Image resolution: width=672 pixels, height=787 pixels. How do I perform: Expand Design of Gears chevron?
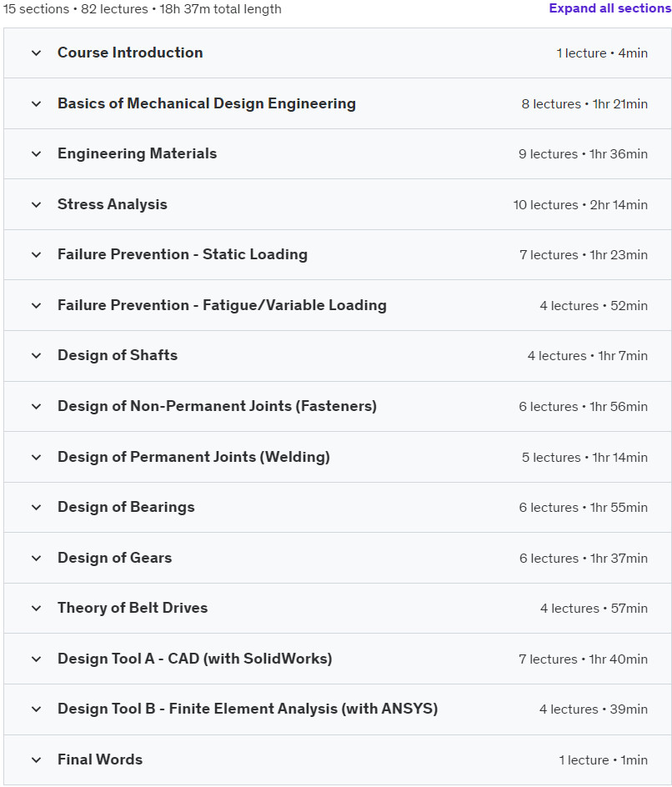pyautogui.click(x=36, y=558)
